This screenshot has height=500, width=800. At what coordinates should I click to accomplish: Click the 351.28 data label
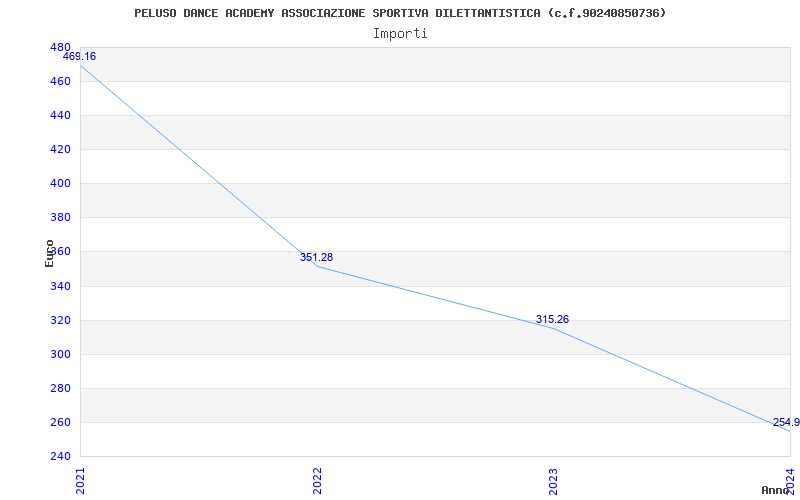click(x=316, y=258)
